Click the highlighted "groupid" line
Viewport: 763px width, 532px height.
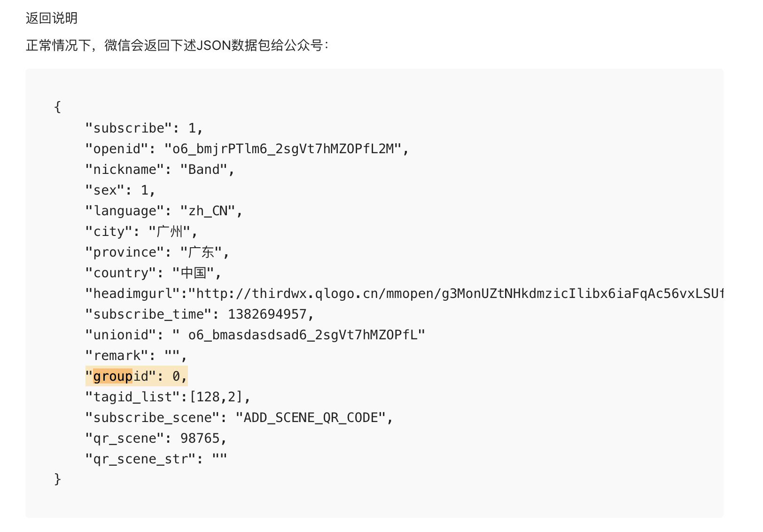click(x=136, y=376)
